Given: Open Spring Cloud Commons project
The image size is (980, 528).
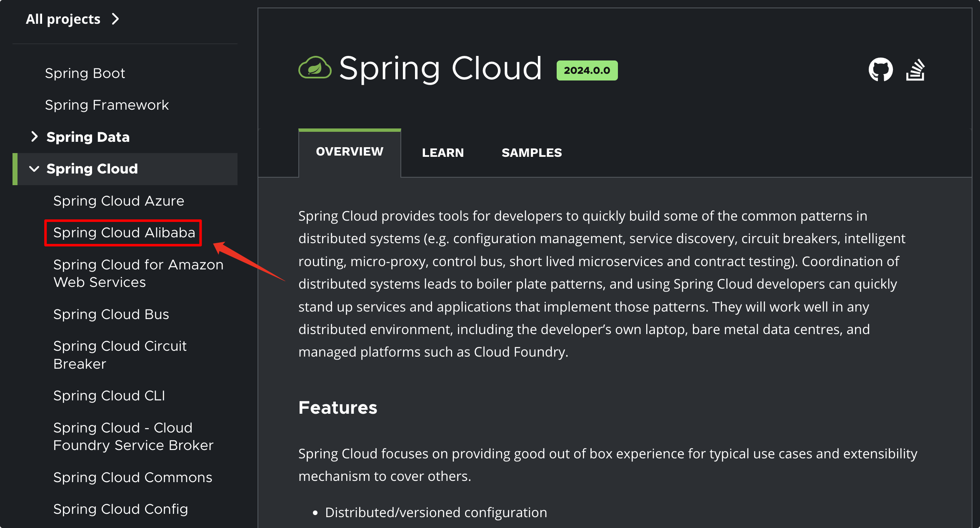Looking at the screenshot, I should 132,478.
